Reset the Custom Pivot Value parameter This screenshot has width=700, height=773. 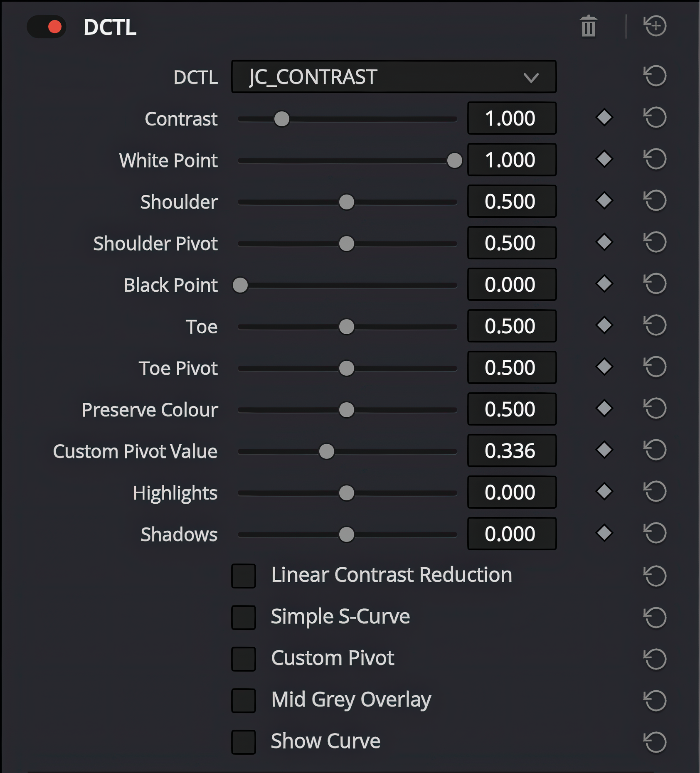[x=655, y=450]
